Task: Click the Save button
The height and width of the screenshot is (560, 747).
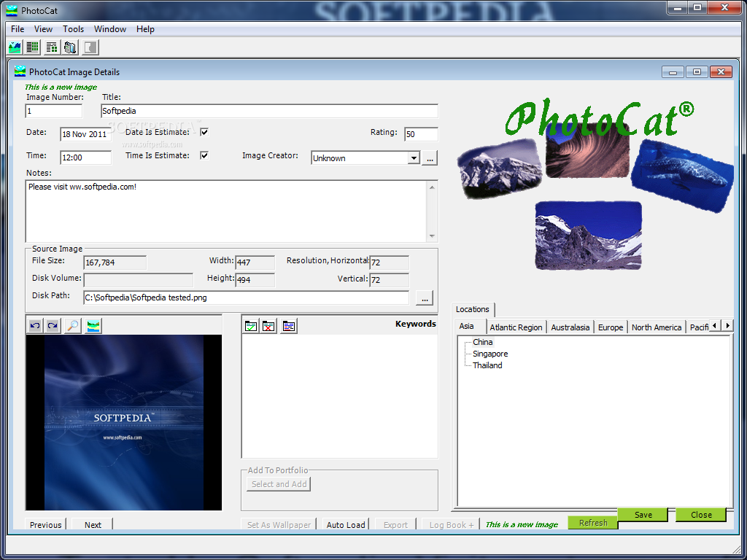Action: coord(643,515)
